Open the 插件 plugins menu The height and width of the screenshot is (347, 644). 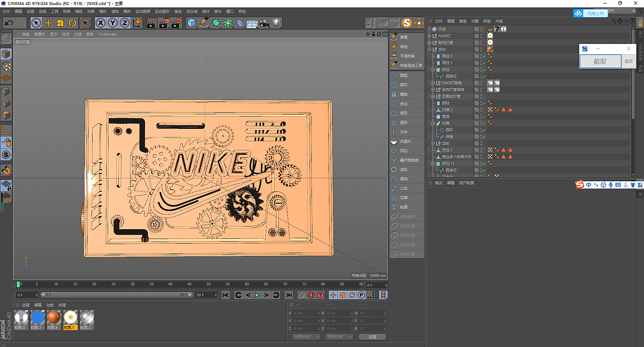(x=206, y=11)
